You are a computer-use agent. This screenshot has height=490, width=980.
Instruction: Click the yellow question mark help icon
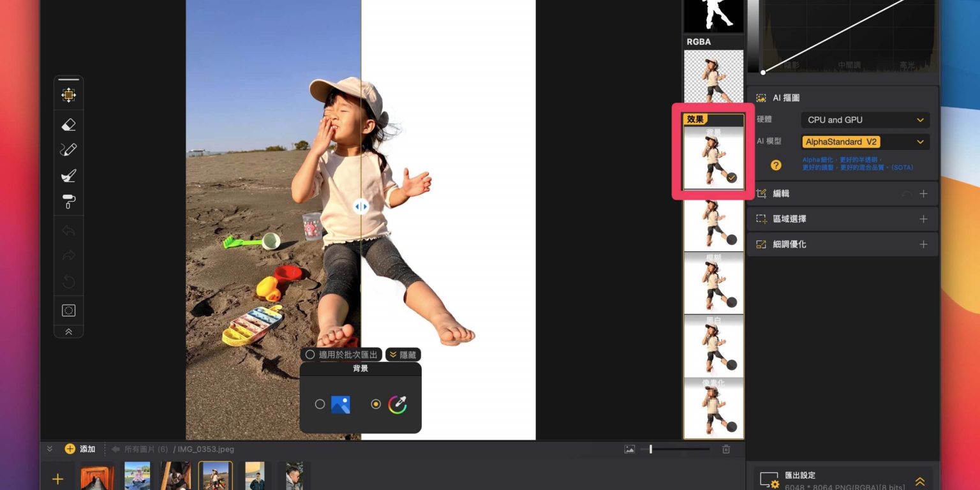pos(776,165)
